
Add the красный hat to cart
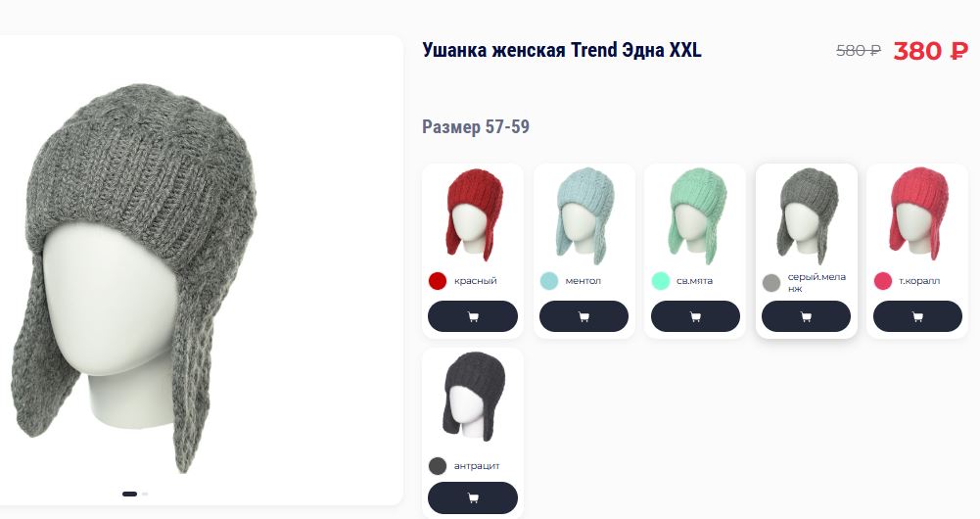click(x=473, y=316)
